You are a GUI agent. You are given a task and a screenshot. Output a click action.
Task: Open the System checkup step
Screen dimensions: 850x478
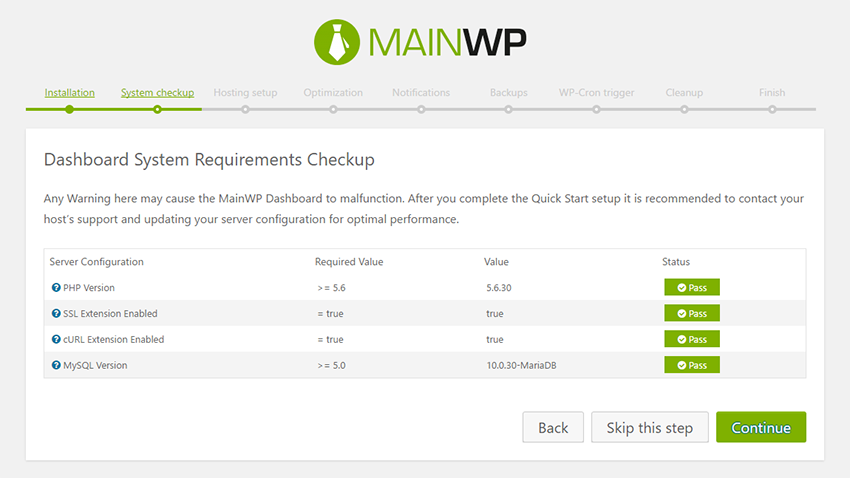(x=157, y=93)
